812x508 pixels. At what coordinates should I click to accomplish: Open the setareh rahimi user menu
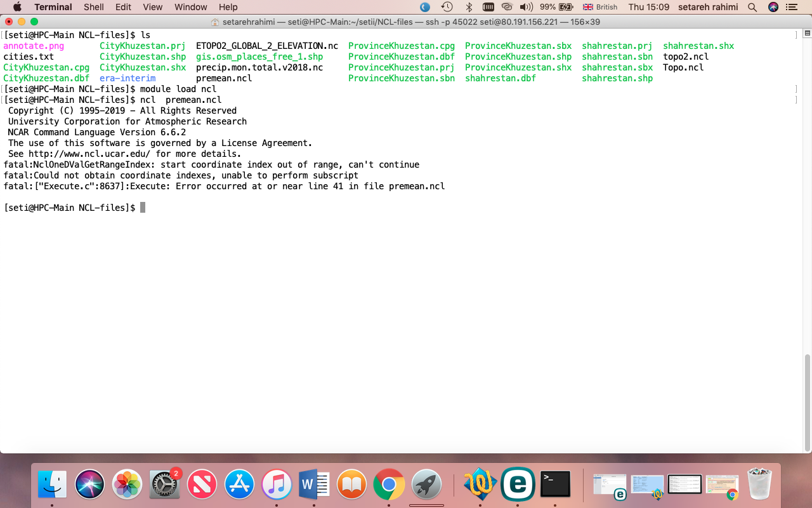tap(708, 7)
